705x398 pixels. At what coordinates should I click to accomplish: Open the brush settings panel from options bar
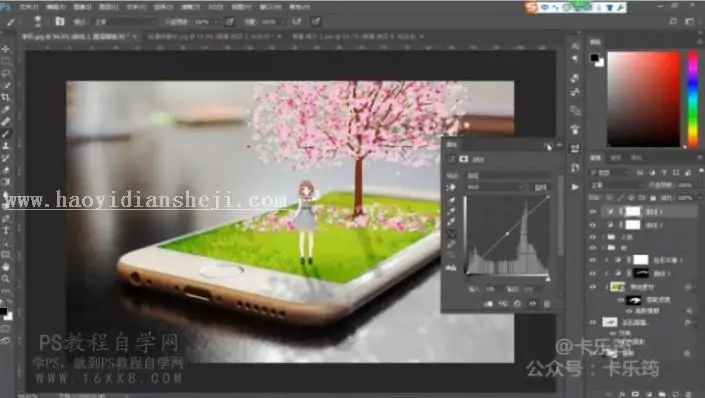tap(59, 22)
